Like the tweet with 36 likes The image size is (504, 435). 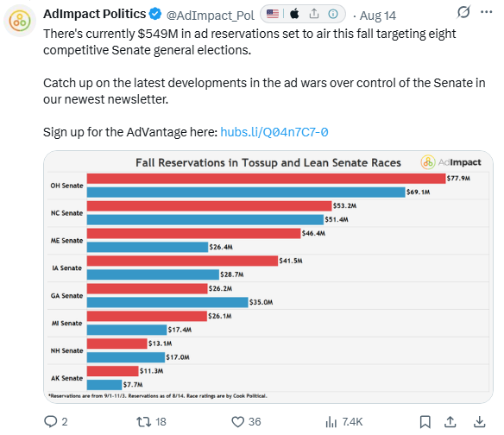pyautogui.click(x=238, y=421)
